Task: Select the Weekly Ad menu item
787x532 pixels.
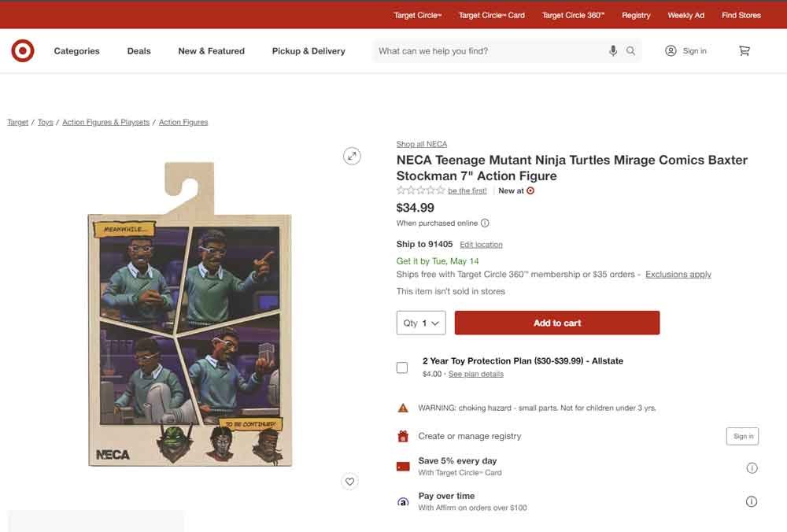Action: 685,14
